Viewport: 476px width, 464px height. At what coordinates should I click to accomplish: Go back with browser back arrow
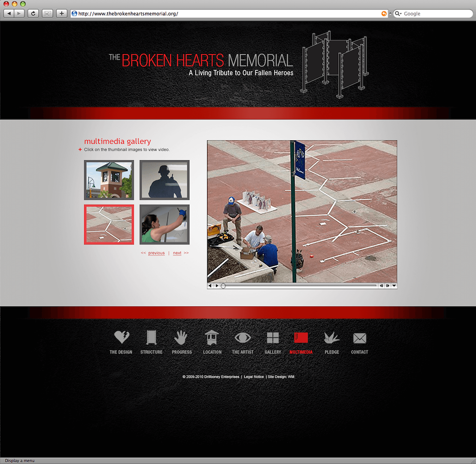[x=9, y=13]
